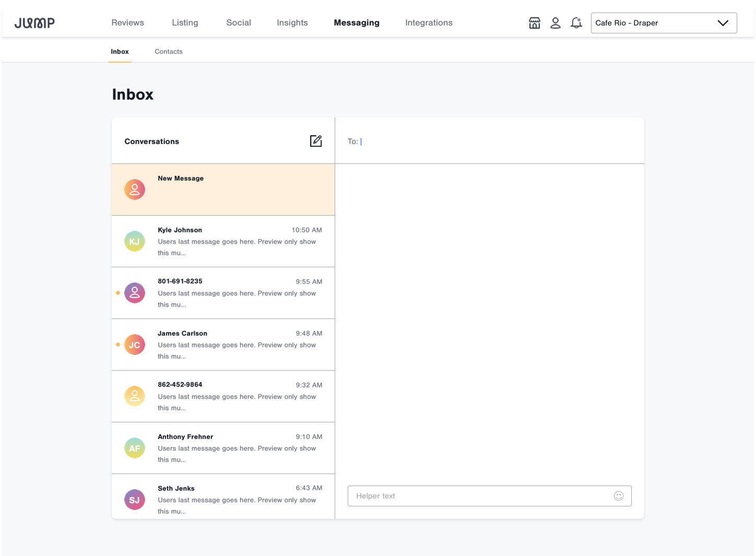This screenshot has width=756, height=556.
Task: Click the 6:43 AM timestamp
Action: click(x=309, y=488)
